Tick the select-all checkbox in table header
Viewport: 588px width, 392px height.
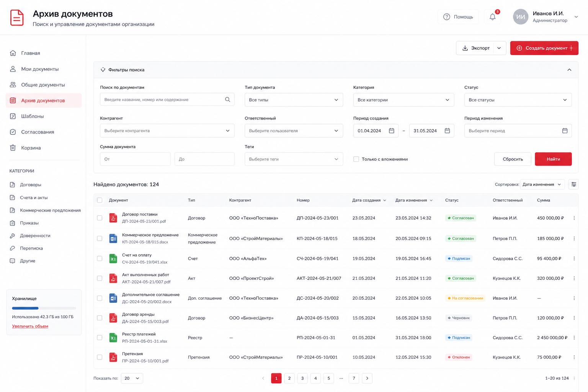tap(100, 200)
